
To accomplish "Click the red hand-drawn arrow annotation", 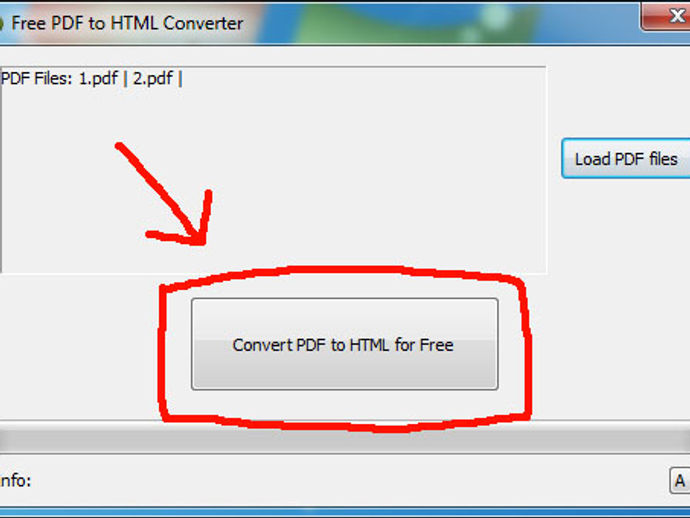I will (165, 194).
